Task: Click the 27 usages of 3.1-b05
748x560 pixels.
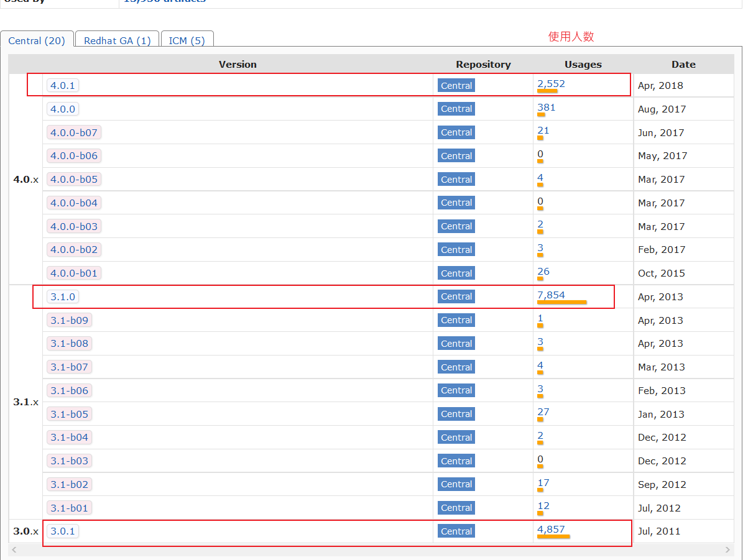Action: tap(543, 412)
